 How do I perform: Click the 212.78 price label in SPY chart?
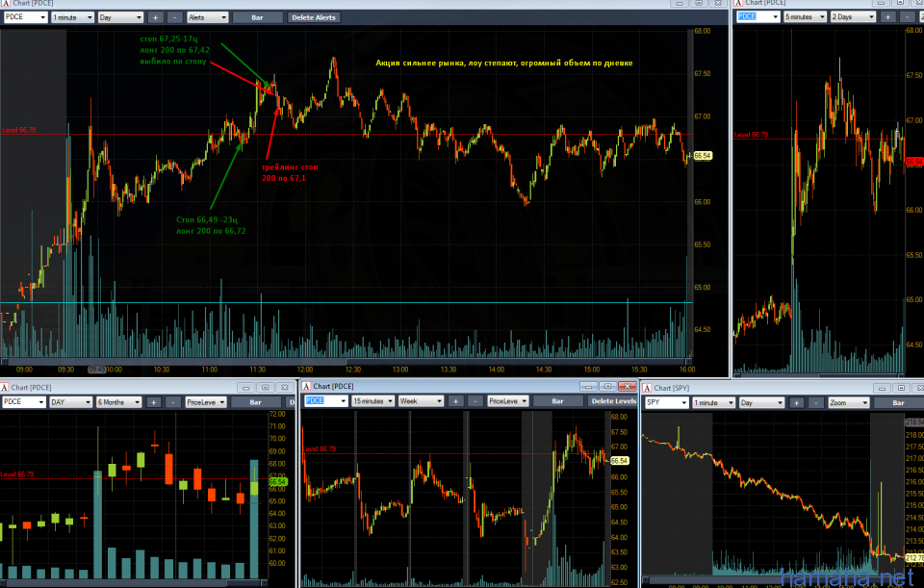tap(914, 557)
